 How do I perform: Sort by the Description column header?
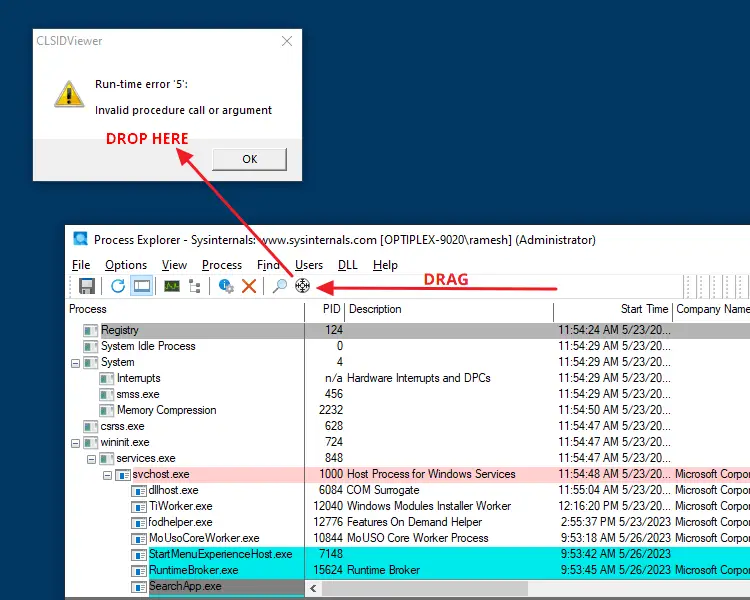pyautogui.click(x=449, y=310)
